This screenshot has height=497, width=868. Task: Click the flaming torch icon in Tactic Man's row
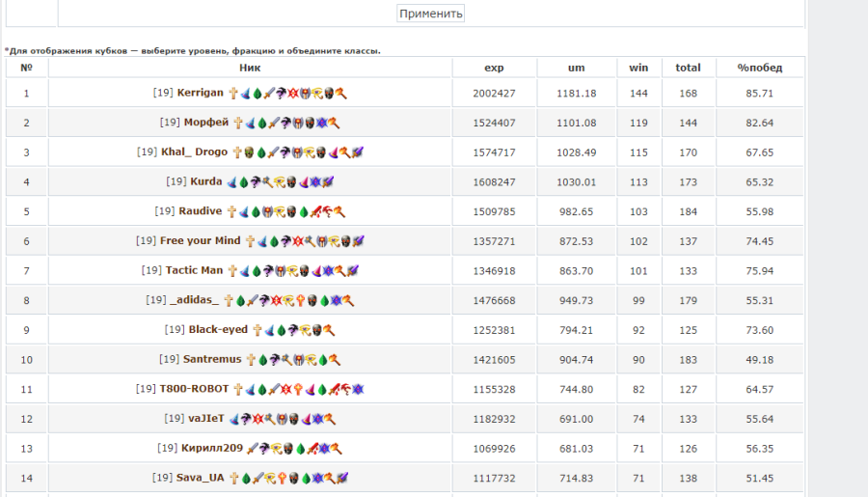[339, 270]
